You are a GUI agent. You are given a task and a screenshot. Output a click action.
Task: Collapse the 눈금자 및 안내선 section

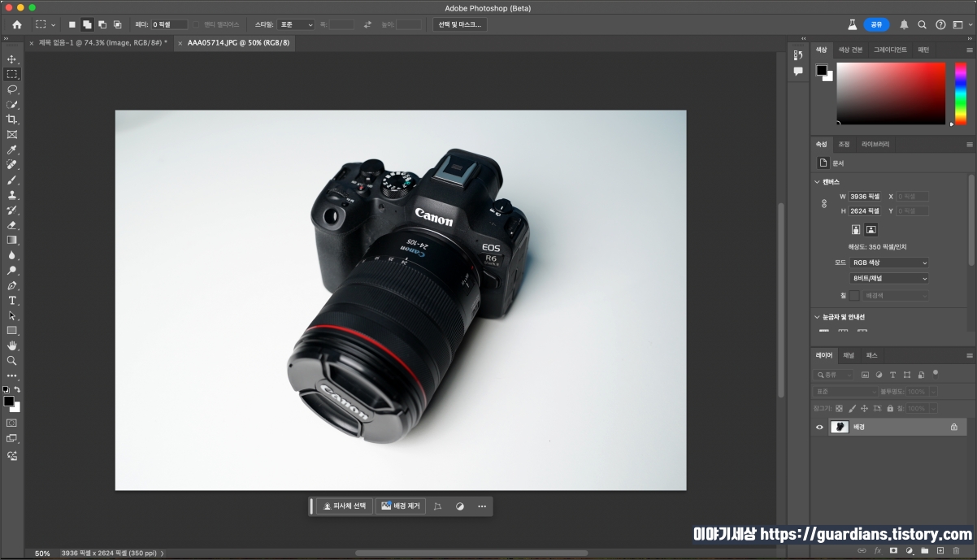tap(818, 317)
